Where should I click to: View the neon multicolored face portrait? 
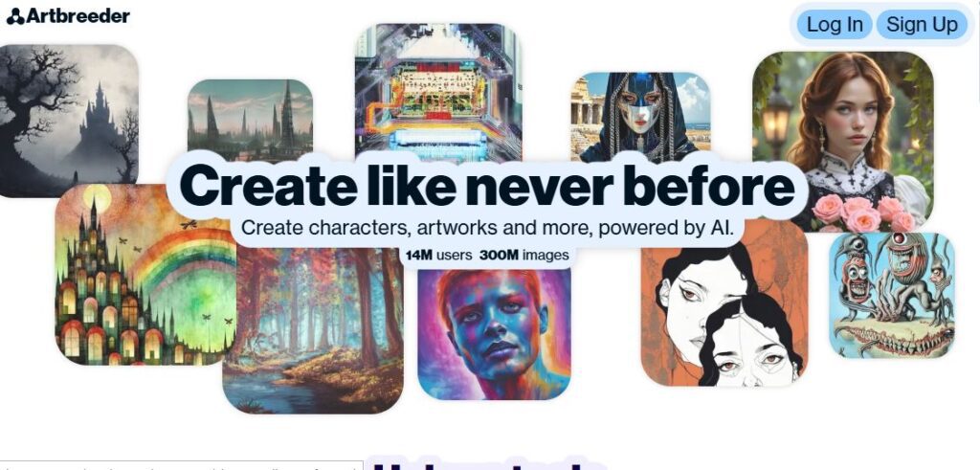point(494,333)
